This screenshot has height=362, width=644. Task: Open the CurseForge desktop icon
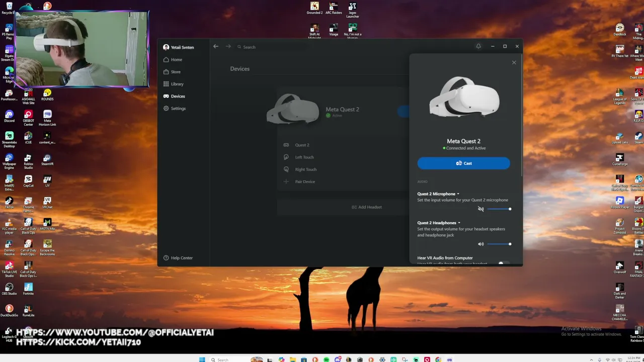point(620,159)
